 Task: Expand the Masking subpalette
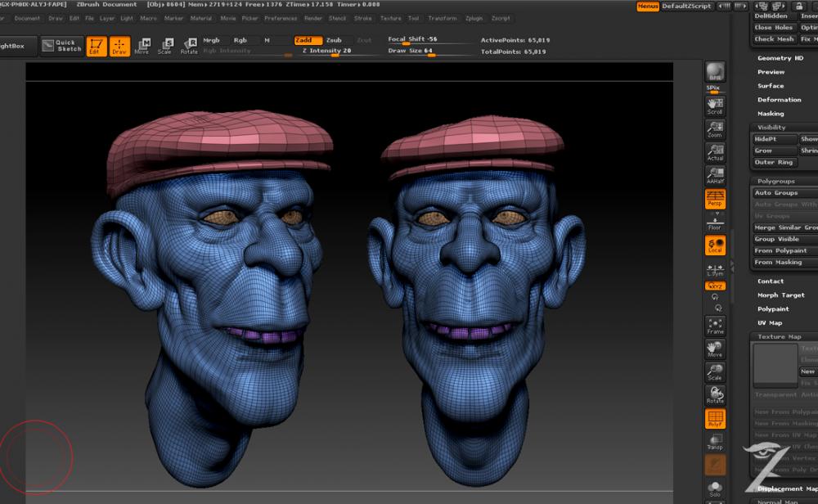[x=771, y=114]
